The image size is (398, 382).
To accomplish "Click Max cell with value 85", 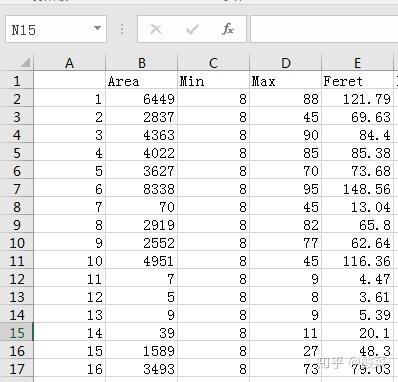I will [286, 153].
